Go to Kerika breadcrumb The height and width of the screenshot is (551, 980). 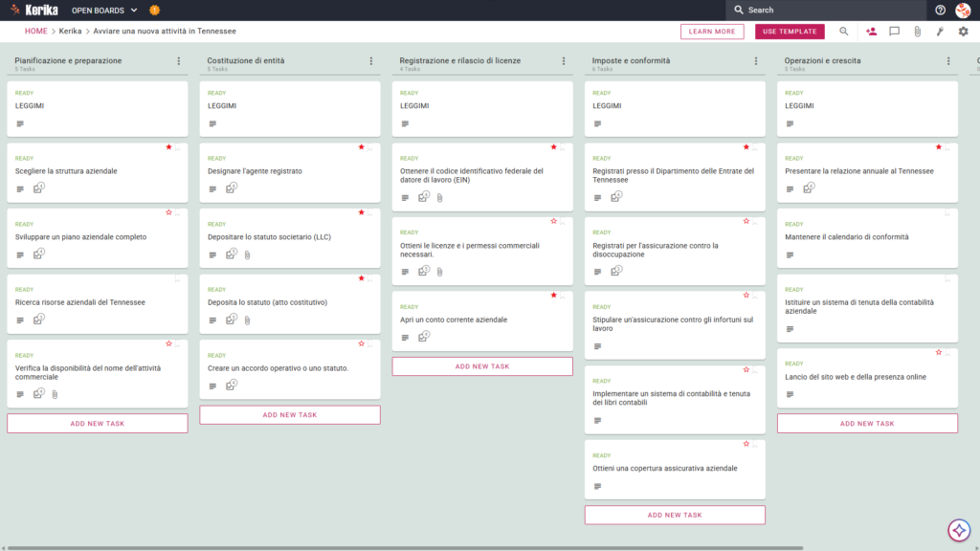coord(70,32)
